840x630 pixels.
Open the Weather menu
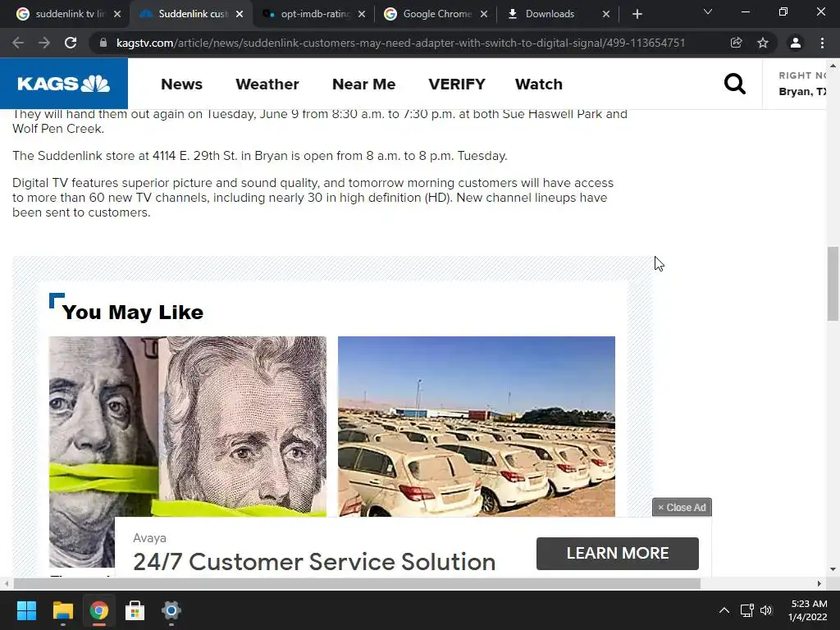point(267,84)
